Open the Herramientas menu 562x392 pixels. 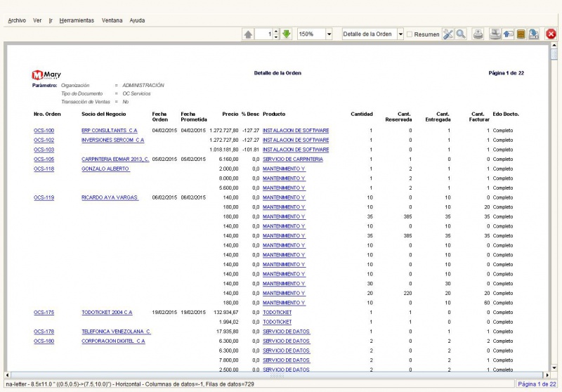(x=77, y=20)
